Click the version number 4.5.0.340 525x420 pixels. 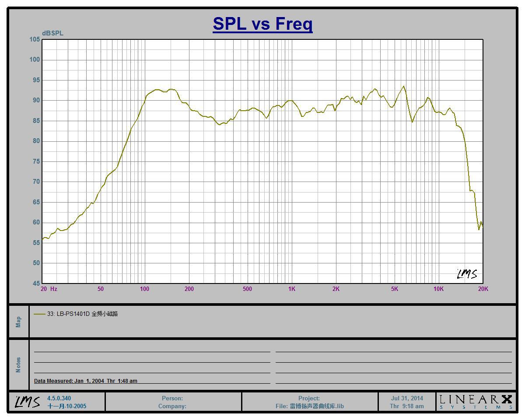pos(59,399)
